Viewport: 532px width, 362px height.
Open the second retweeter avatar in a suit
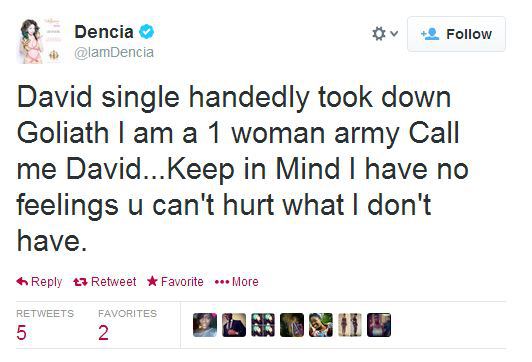coord(234,325)
